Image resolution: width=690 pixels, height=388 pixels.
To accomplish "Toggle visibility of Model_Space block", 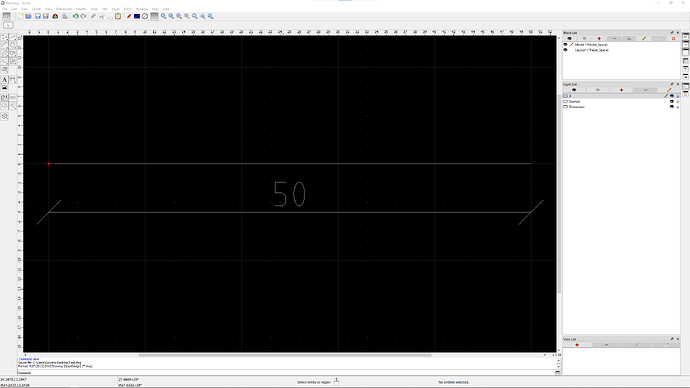I will 565,44.
